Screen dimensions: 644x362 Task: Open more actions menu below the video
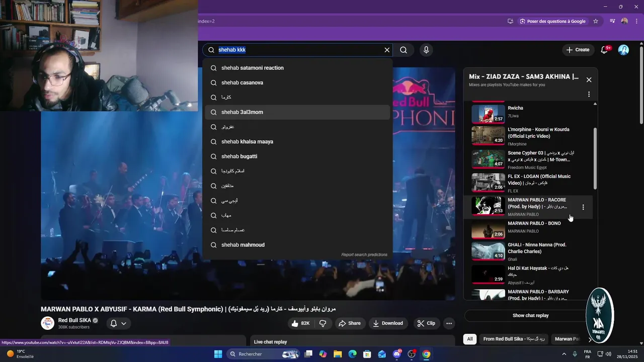(x=449, y=323)
